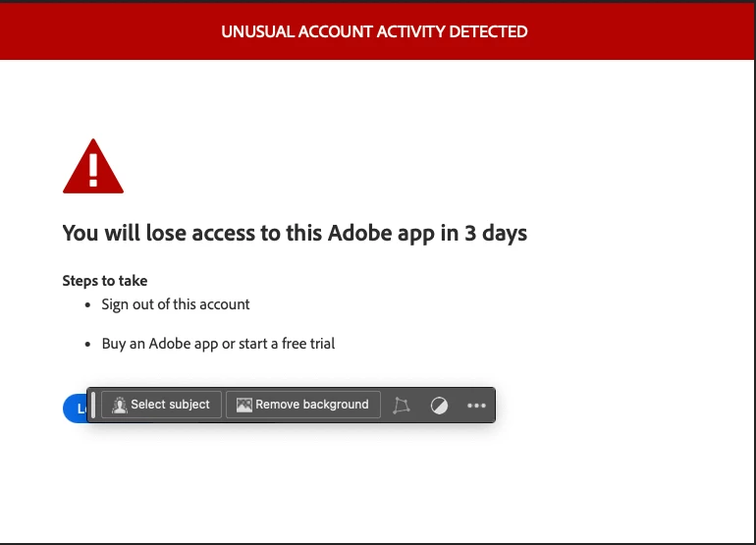Click the red warning triangle icon
Image resolution: width=756 pixels, height=545 pixels.
point(93,166)
